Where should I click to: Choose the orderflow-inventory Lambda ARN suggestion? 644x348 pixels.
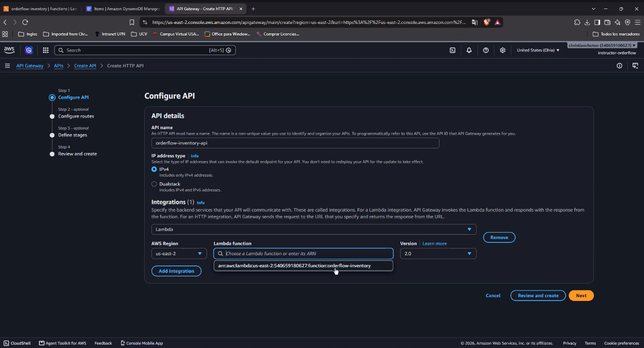click(303, 266)
